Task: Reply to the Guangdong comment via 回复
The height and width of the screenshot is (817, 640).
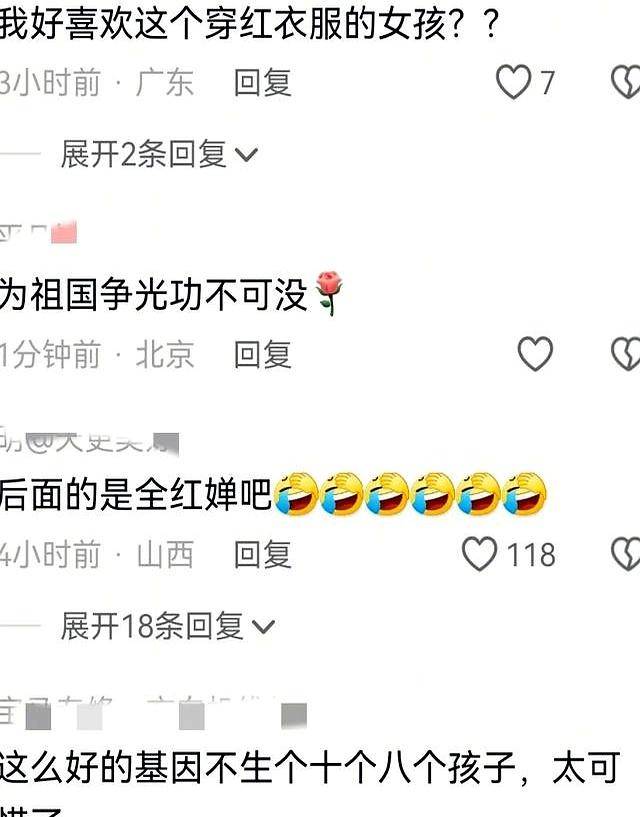Action: [x=263, y=82]
